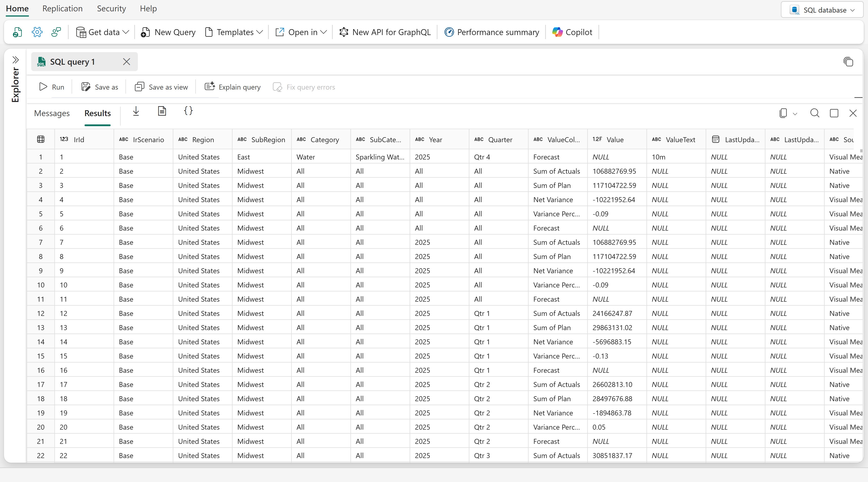Click Explain query button

[x=233, y=87]
